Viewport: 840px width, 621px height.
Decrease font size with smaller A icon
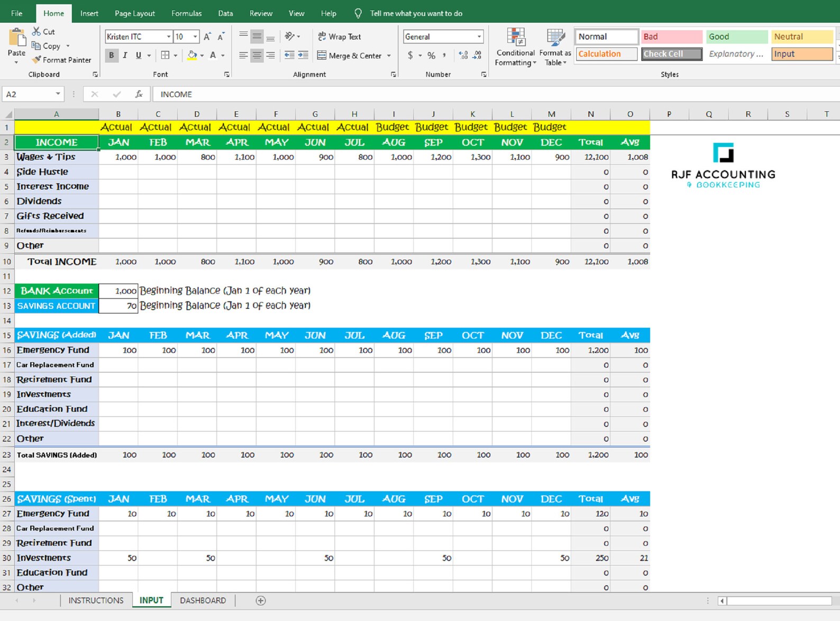pos(221,36)
